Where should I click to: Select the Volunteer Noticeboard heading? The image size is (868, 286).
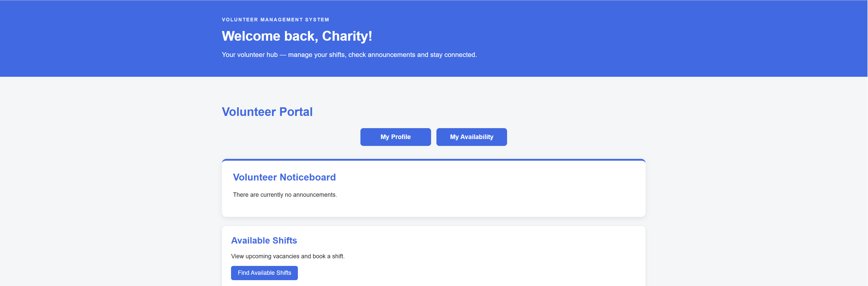tap(284, 177)
